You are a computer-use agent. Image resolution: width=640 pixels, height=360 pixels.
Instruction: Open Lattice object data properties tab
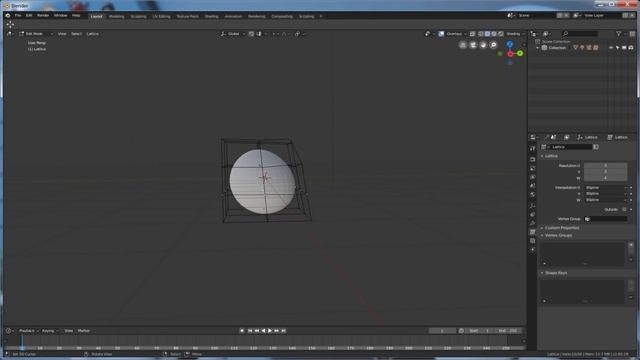click(533, 232)
